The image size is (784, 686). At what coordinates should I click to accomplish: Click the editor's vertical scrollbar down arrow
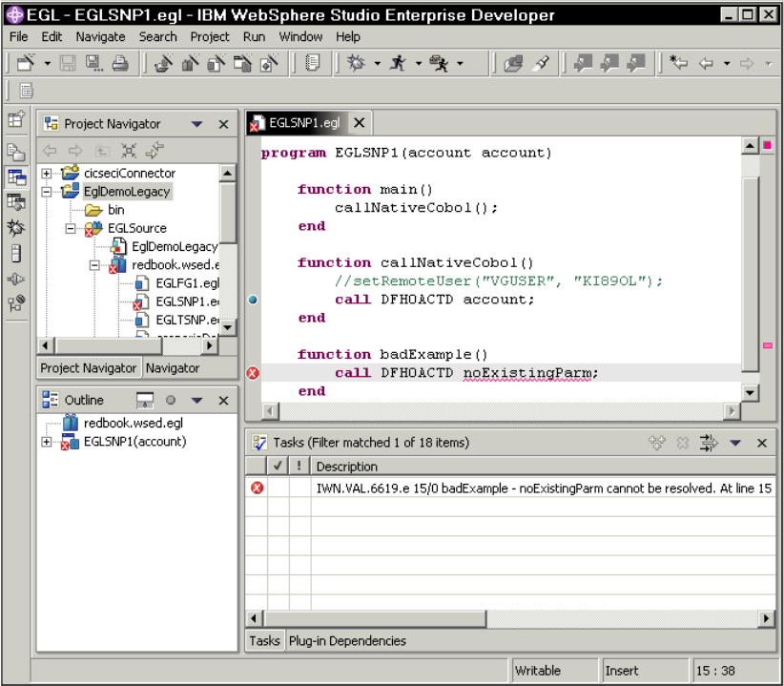(751, 390)
